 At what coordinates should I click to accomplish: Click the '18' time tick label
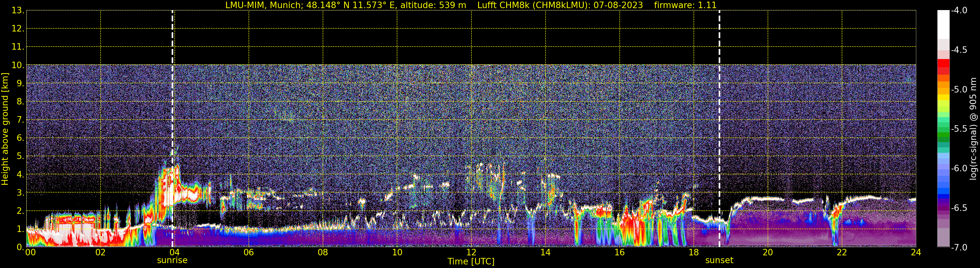694,252
